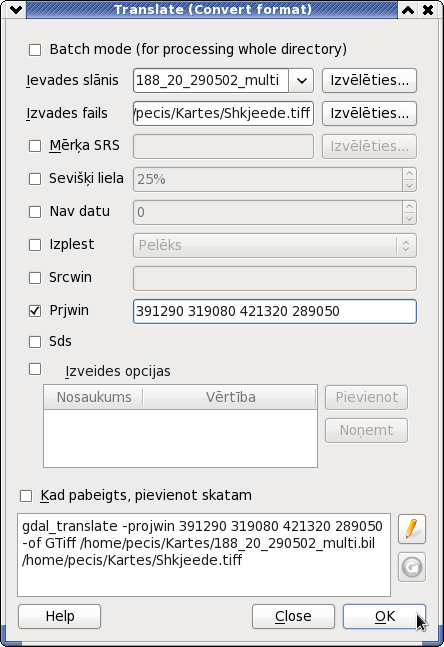Click Izvēlēties button for Izvades fails
Screen dimensions: 444x647
pyautogui.click(x=369, y=113)
